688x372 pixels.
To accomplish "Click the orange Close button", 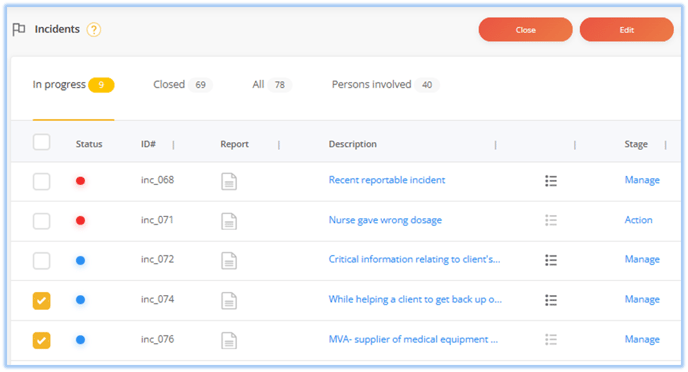I will pos(525,30).
